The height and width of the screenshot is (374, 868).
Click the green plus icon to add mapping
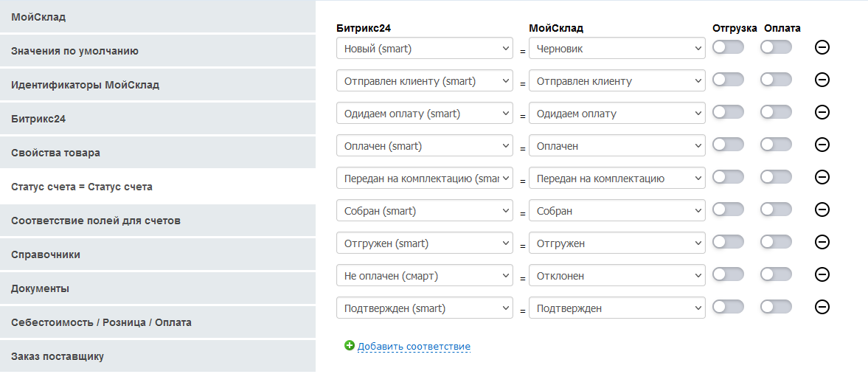click(350, 345)
